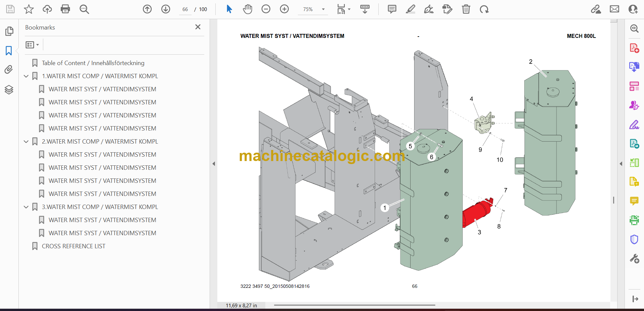Open the share with others account icon
The width and height of the screenshot is (644, 311).
[633, 9]
